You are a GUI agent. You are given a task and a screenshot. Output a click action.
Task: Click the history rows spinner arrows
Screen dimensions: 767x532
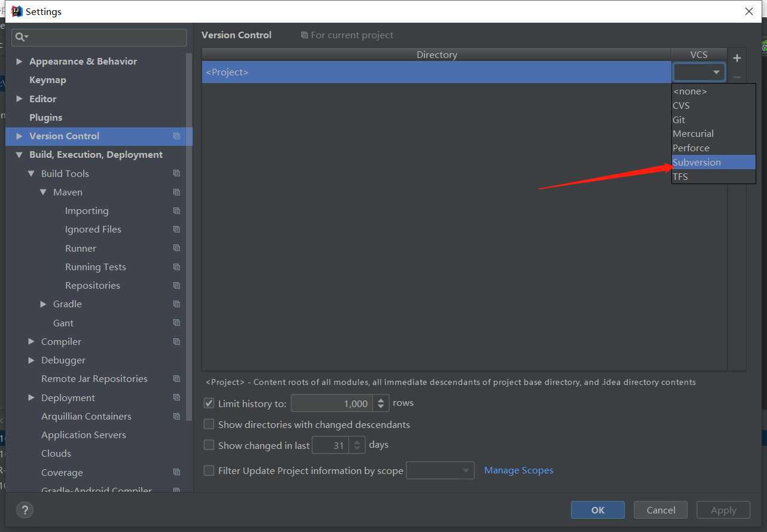pos(381,403)
